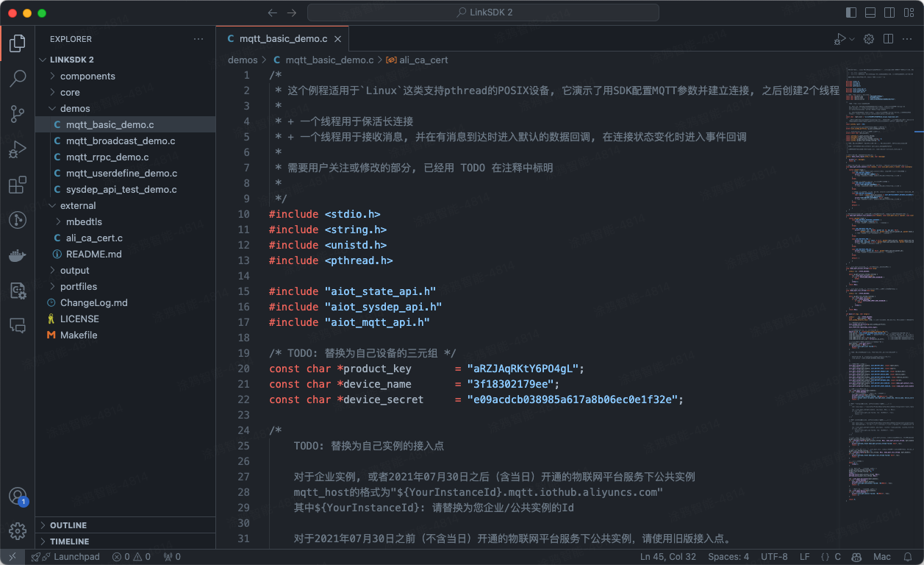
Task: Open the Accounts menu with badge
Action: pyautogui.click(x=18, y=496)
